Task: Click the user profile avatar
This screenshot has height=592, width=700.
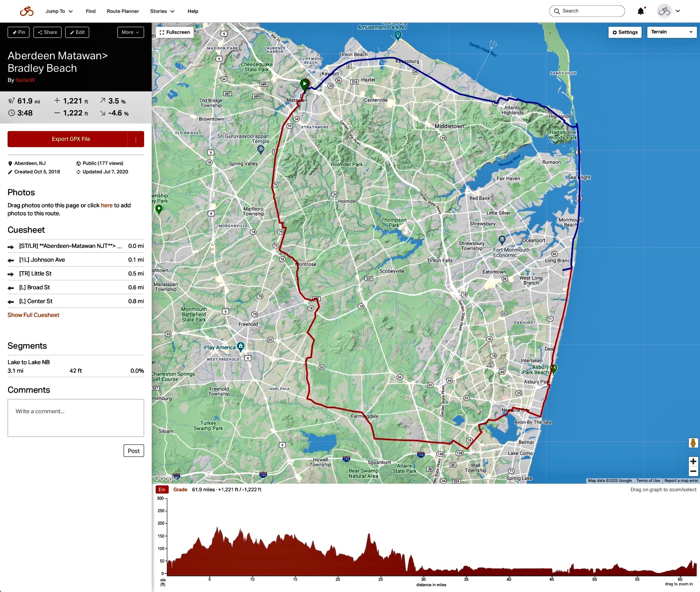Action: [x=664, y=11]
